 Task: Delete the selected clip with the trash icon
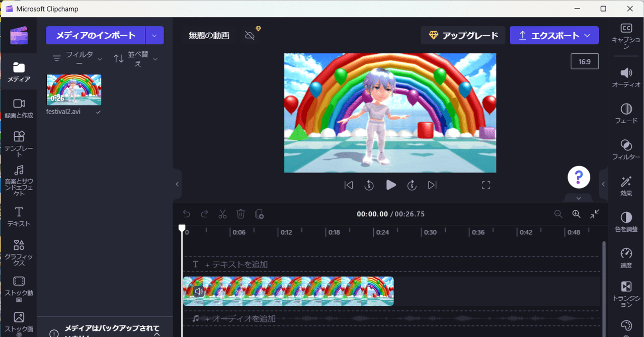pyautogui.click(x=240, y=214)
